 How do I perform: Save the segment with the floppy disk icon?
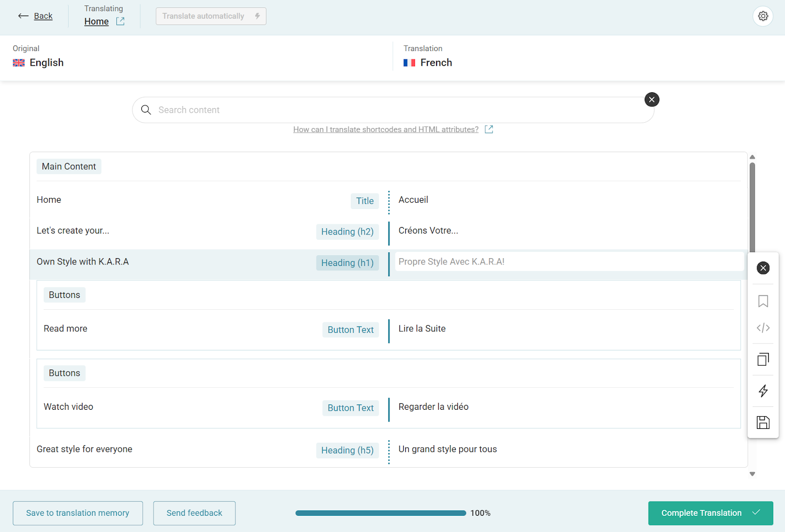coord(763,423)
